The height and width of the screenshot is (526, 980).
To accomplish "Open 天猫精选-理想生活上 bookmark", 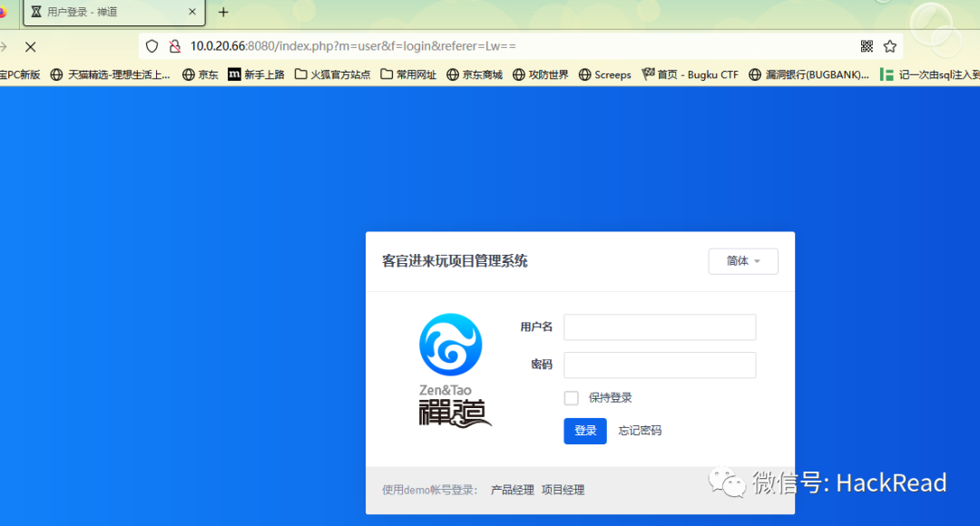I will coord(110,75).
